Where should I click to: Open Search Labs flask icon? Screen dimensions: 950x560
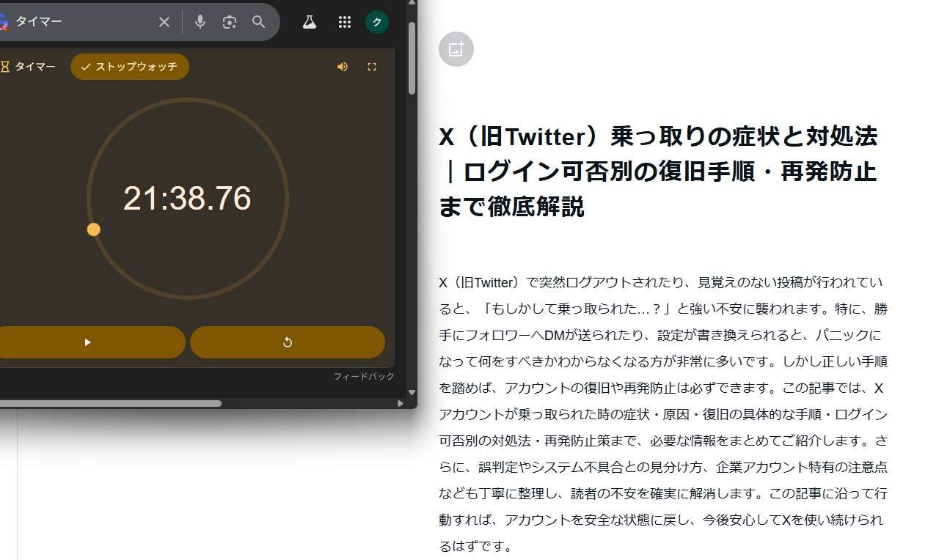click(x=310, y=22)
